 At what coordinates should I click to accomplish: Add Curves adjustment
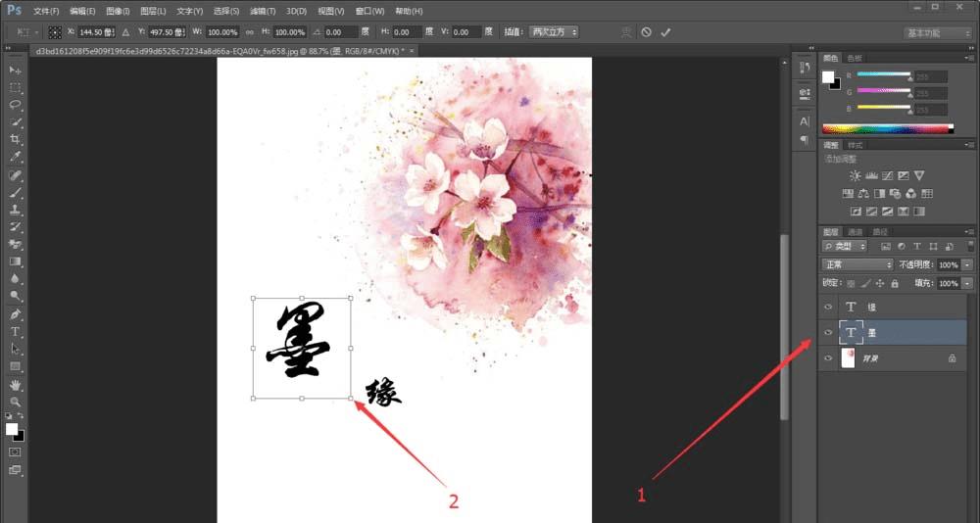tap(888, 175)
